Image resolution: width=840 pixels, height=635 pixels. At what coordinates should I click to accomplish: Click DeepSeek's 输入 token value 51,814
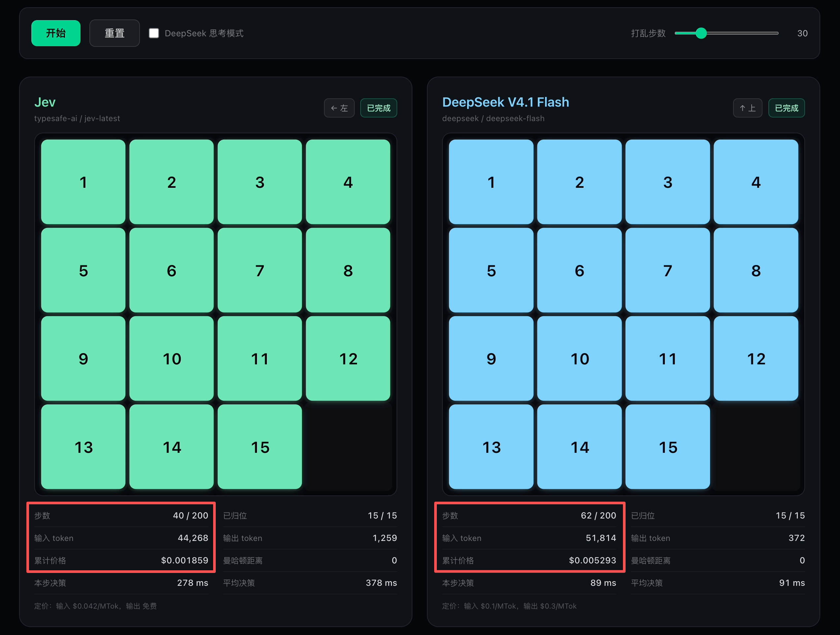coord(601,538)
